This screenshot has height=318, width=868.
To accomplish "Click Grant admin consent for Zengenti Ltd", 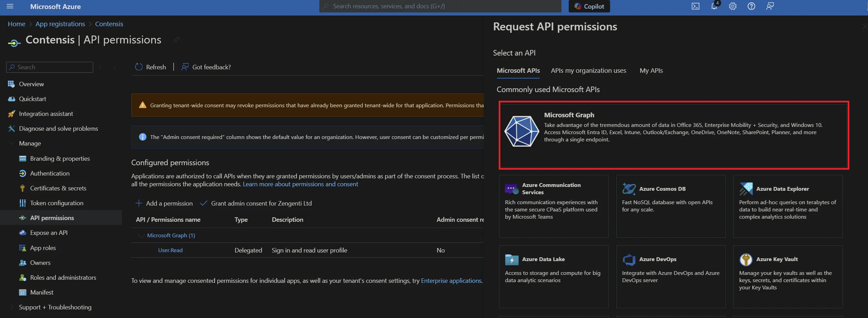I will tap(256, 203).
